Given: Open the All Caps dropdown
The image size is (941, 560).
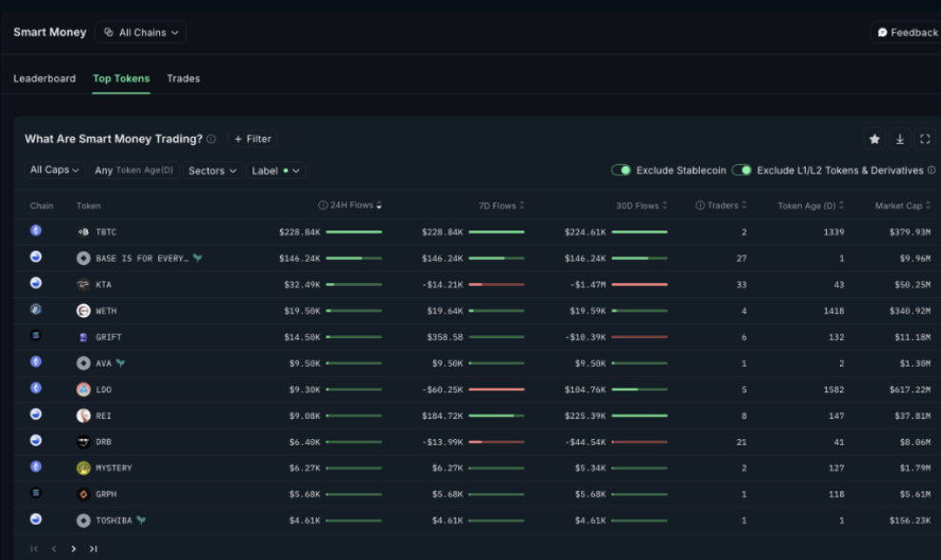Looking at the screenshot, I should (54, 170).
